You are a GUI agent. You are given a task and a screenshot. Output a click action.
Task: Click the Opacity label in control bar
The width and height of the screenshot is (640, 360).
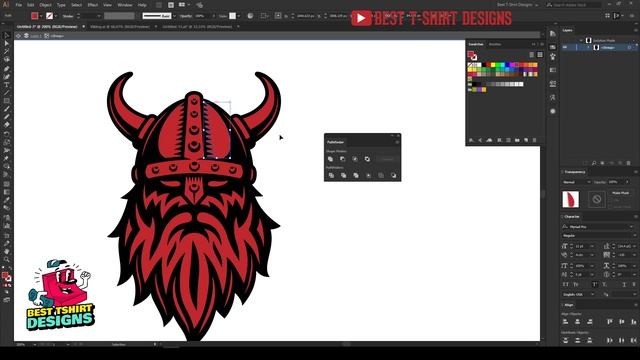pos(186,16)
